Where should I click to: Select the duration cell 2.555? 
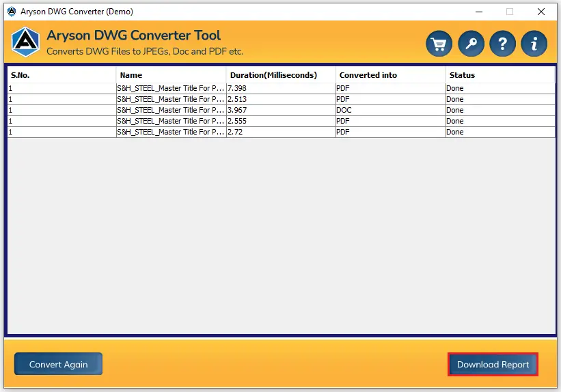281,122
